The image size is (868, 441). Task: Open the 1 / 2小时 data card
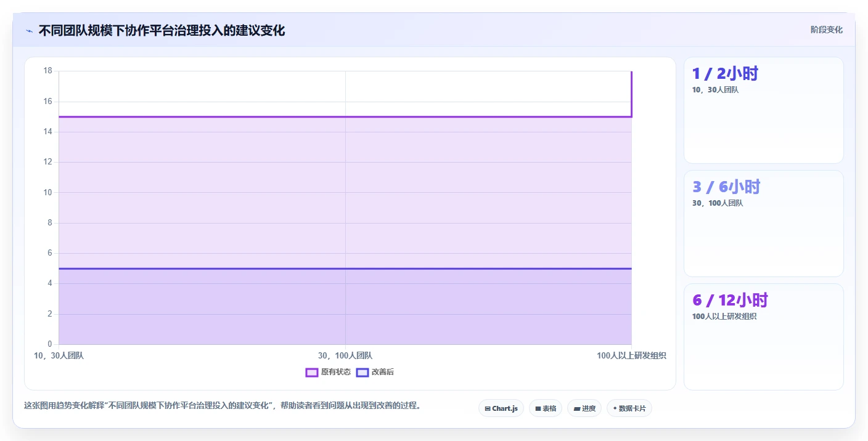[763, 110]
